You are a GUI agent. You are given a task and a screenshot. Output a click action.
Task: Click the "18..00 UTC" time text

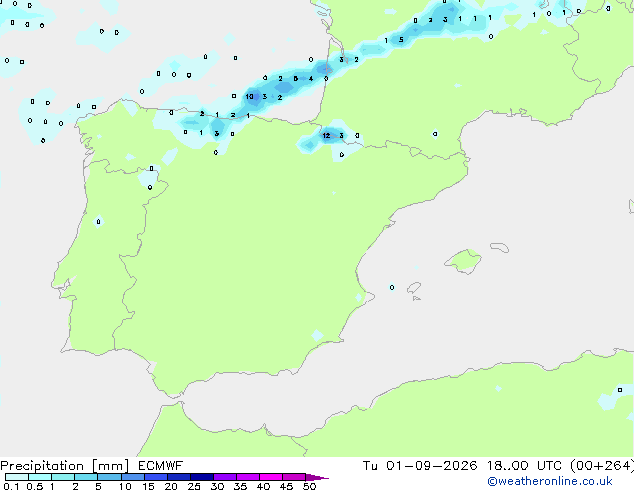[524, 465]
